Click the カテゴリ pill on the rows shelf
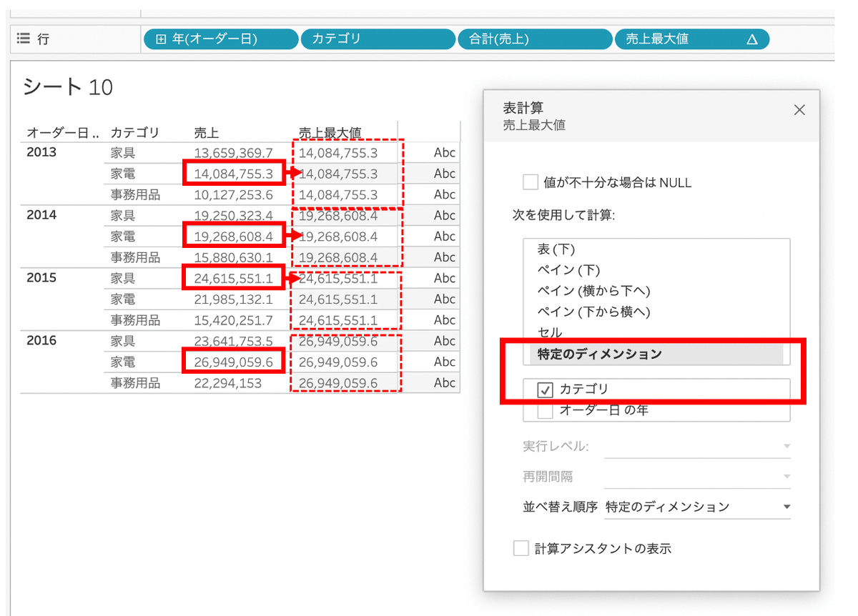The image size is (858, 616). pos(378,39)
